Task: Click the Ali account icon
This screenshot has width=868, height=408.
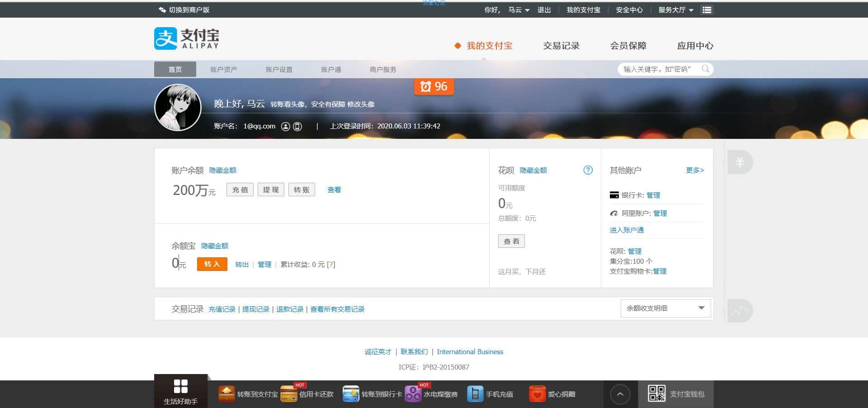Action: 614,213
